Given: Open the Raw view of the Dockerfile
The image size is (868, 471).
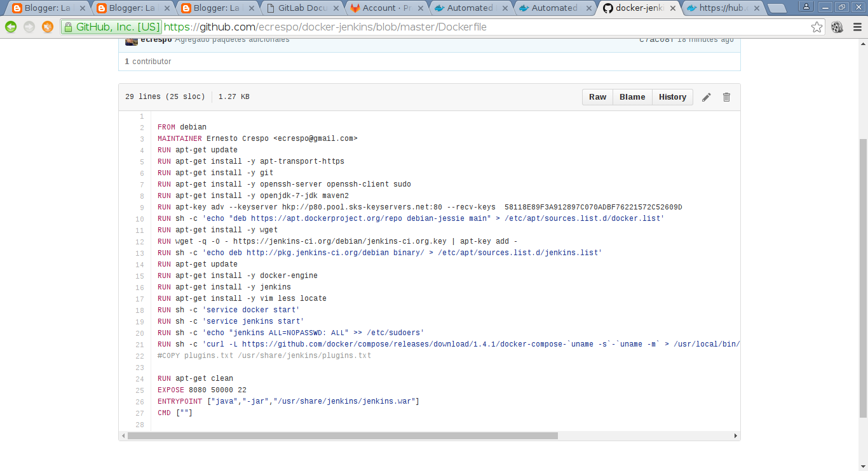Looking at the screenshot, I should [597, 97].
